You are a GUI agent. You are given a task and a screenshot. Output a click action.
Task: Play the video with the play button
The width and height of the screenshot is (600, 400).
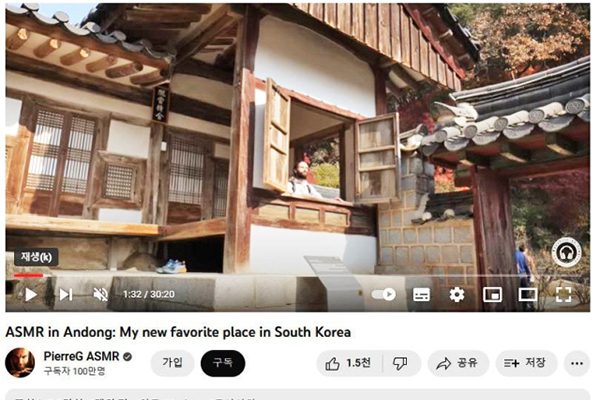click(31, 294)
